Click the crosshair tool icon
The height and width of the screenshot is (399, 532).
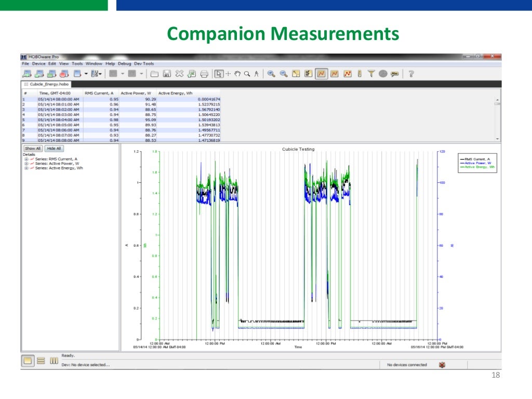228,74
